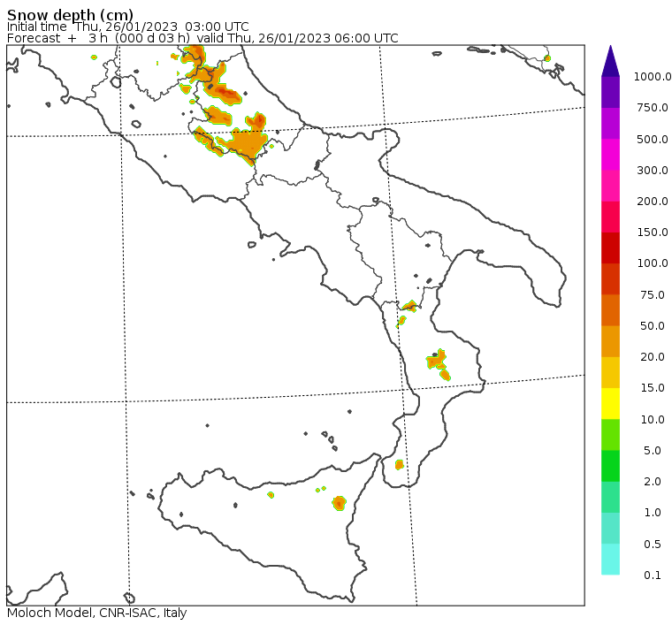This screenshot has height=625, width=672.
Task: Click the "5.0" scale label
Action: 653,450
